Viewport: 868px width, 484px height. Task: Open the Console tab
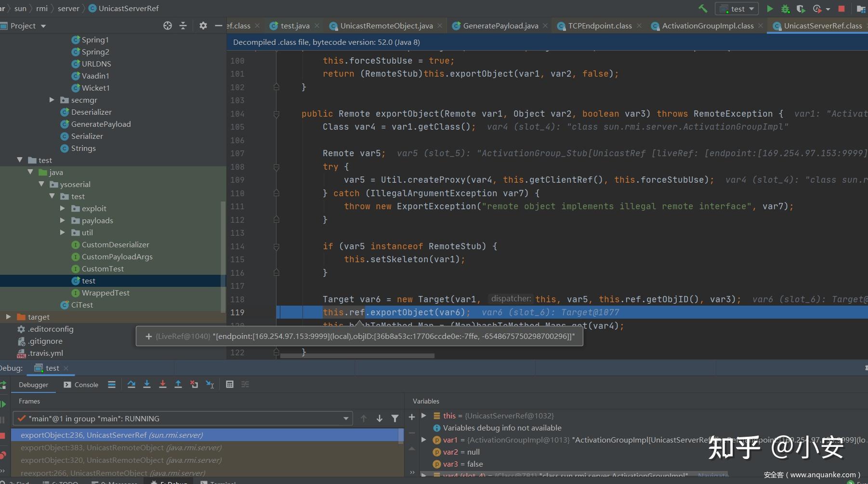coord(81,385)
